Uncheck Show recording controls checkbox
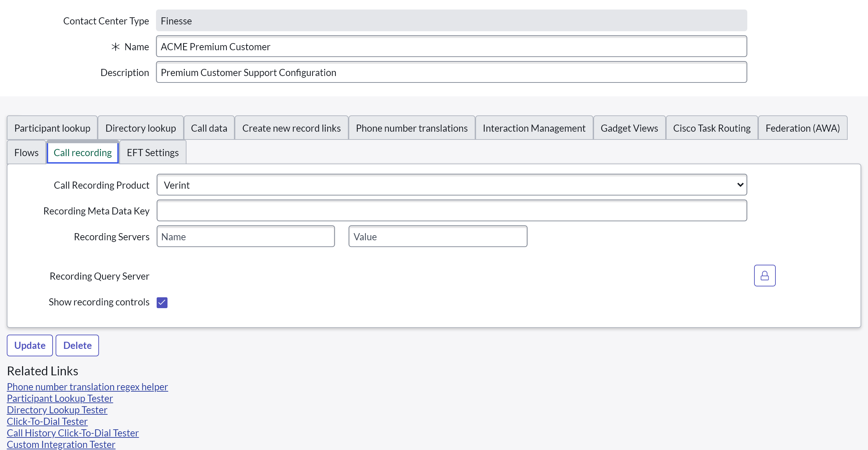868x450 pixels. click(162, 302)
